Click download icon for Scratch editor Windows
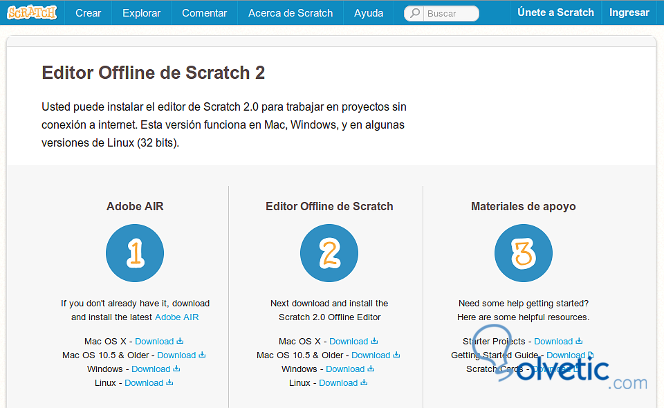This screenshot has height=408, width=664. (371, 369)
